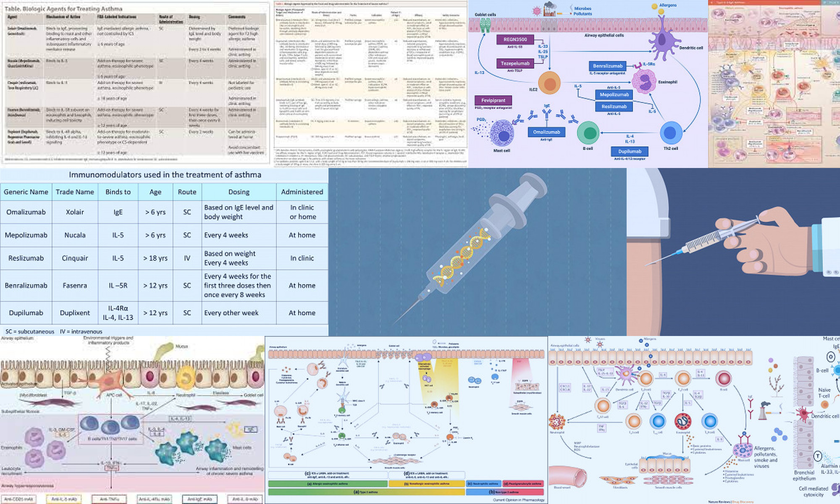
Task: Click the 'Dupilumab' cell in the immunomodulators table
Action: pyautogui.click(x=26, y=313)
